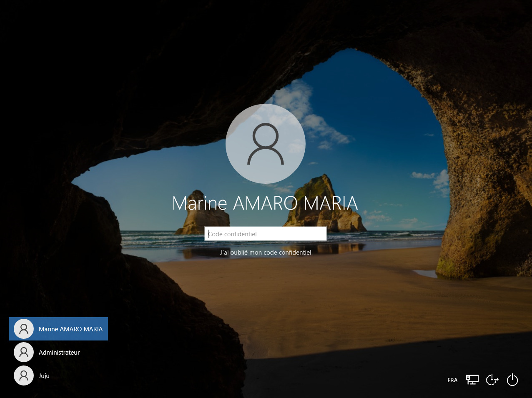
Task: Select the Juju avatar icon
Action: pyautogui.click(x=24, y=375)
